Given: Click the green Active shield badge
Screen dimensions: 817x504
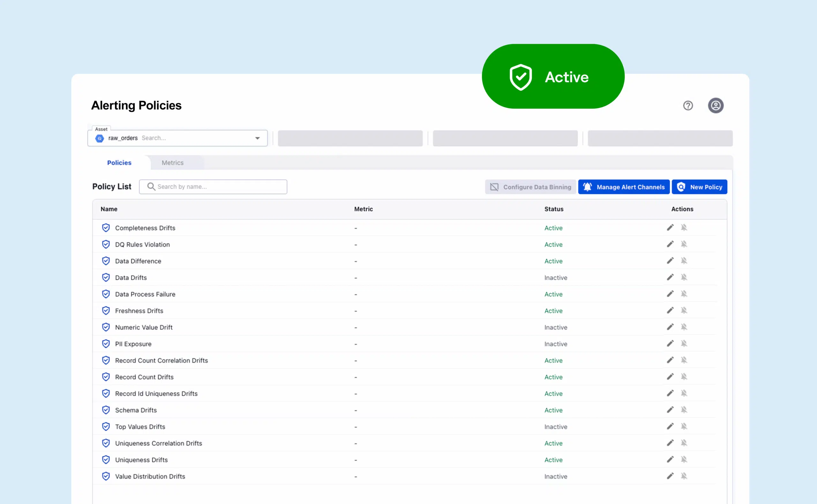Looking at the screenshot, I should click(x=553, y=76).
